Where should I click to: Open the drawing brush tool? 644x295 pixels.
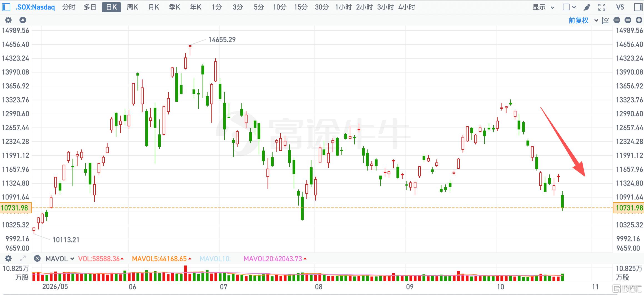587,7
